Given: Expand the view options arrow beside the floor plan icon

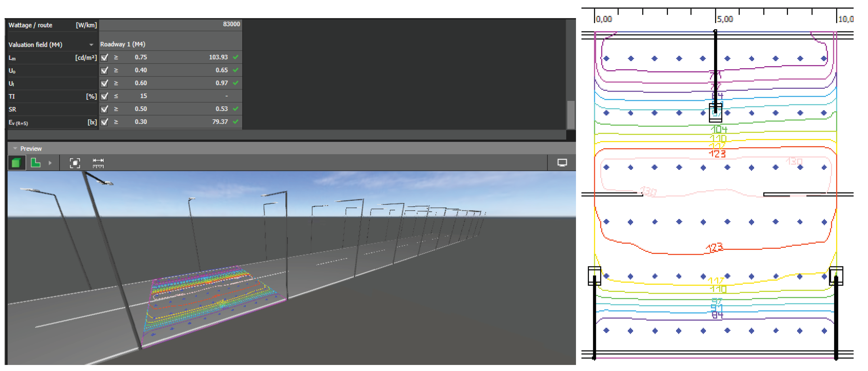Looking at the screenshot, I should [x=50, y=163].
